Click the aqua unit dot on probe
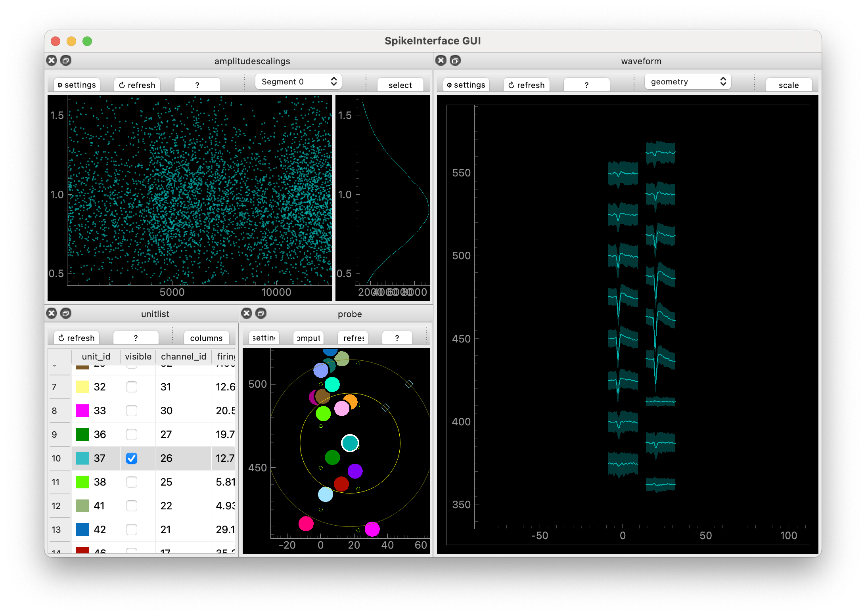 pos(332,384)
